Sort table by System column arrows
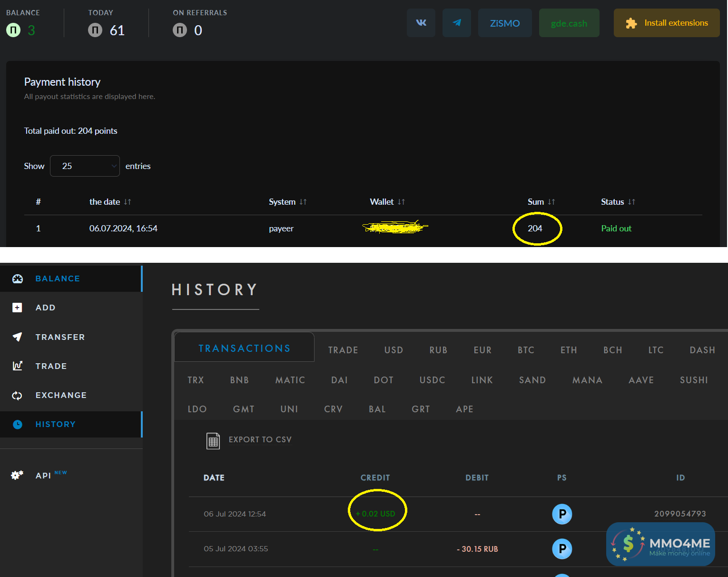 [303, 202]
